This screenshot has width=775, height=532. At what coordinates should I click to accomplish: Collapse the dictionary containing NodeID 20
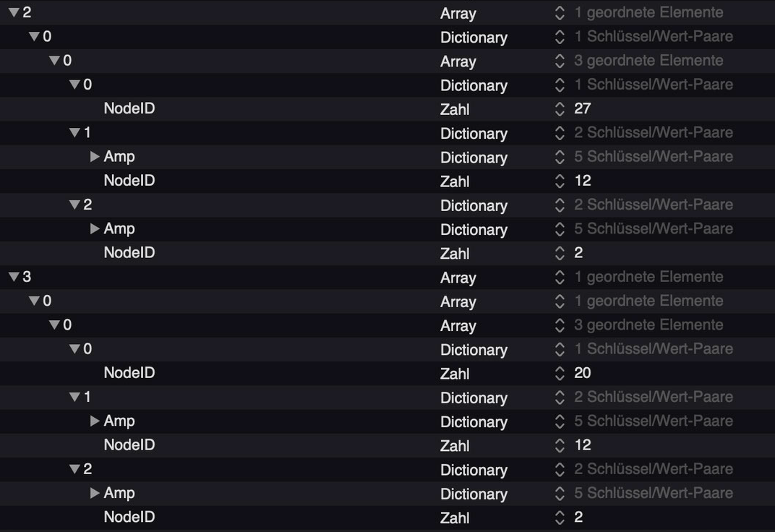click(x=74, y=349)
